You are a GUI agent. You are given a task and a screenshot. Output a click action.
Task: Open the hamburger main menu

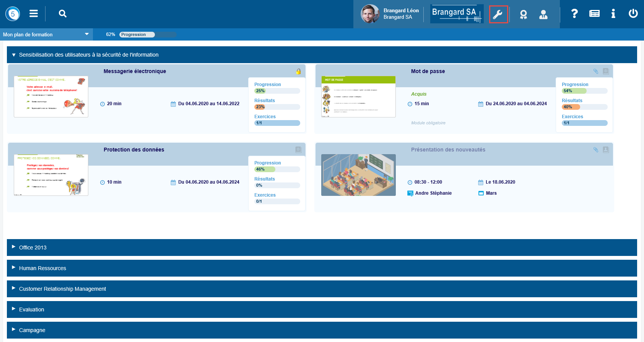[34, 14]
